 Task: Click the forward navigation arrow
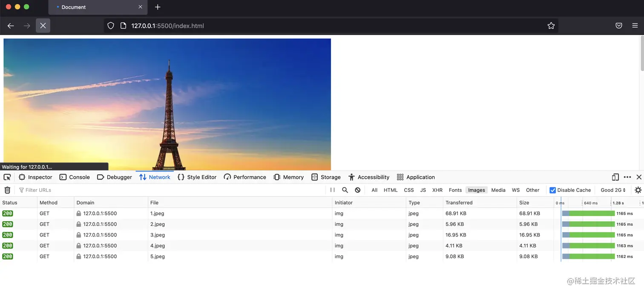pyautogui.click(x=27, y=26)
